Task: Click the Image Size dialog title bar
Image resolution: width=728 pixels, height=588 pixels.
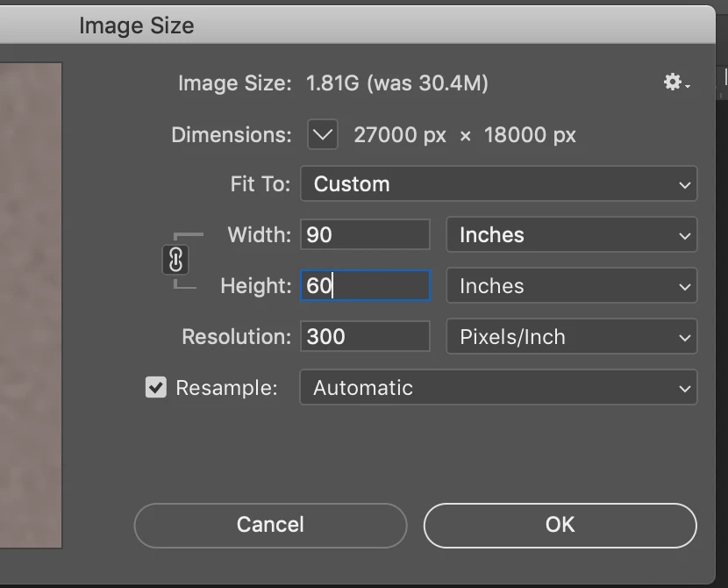Action: pos(137,25)
